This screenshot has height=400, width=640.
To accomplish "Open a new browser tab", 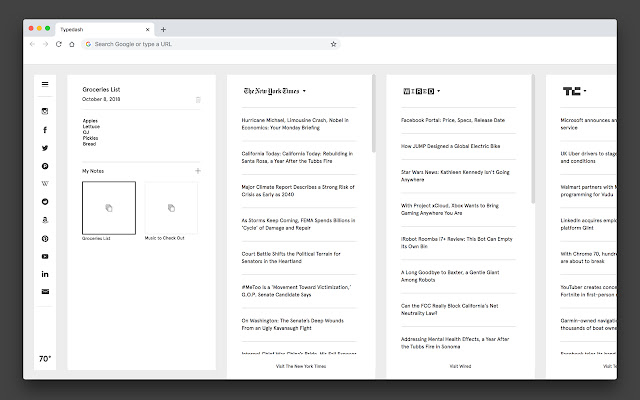I will [163, 29].
